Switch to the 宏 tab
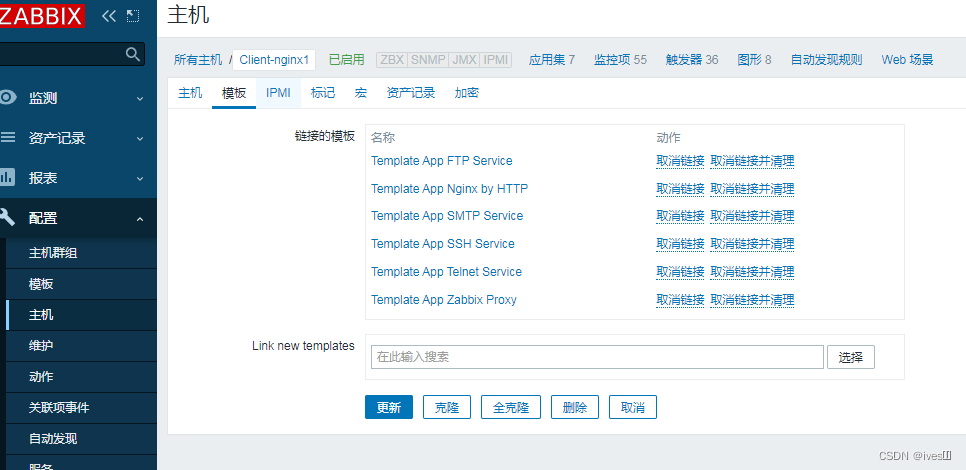Viewport: 966px width, 470px height. [361, 93]
